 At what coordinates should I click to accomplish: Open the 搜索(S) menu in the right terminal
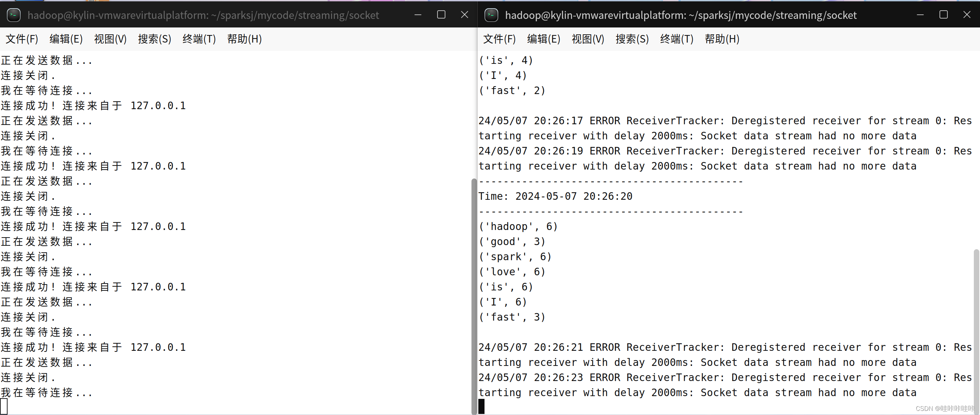(x=632, y=39)
